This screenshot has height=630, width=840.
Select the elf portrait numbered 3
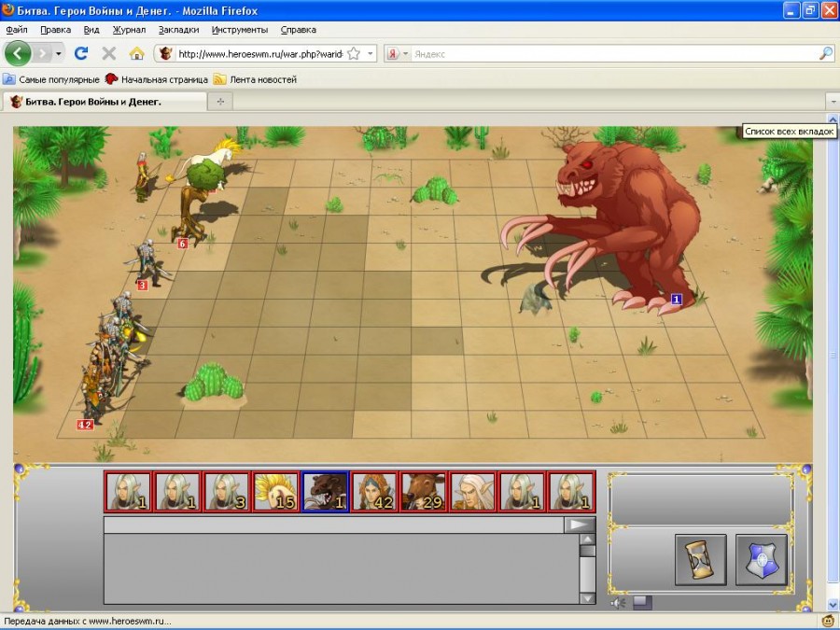tap(227, 491)
